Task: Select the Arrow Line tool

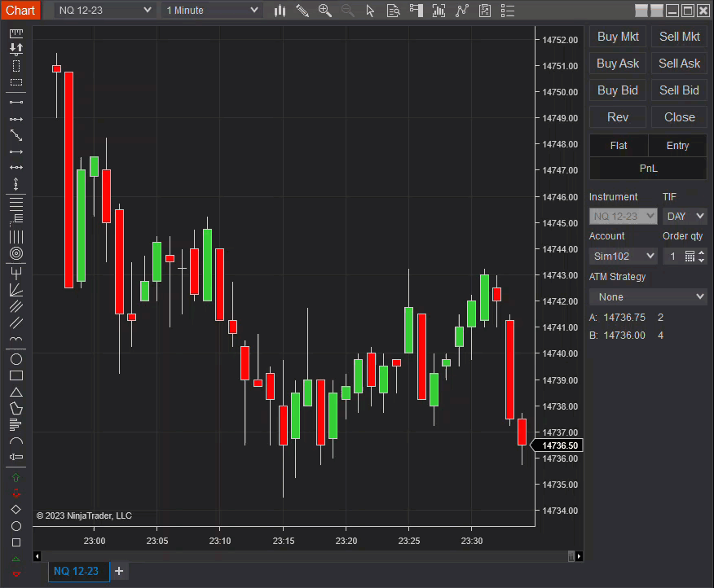Action: coord(16,151)
